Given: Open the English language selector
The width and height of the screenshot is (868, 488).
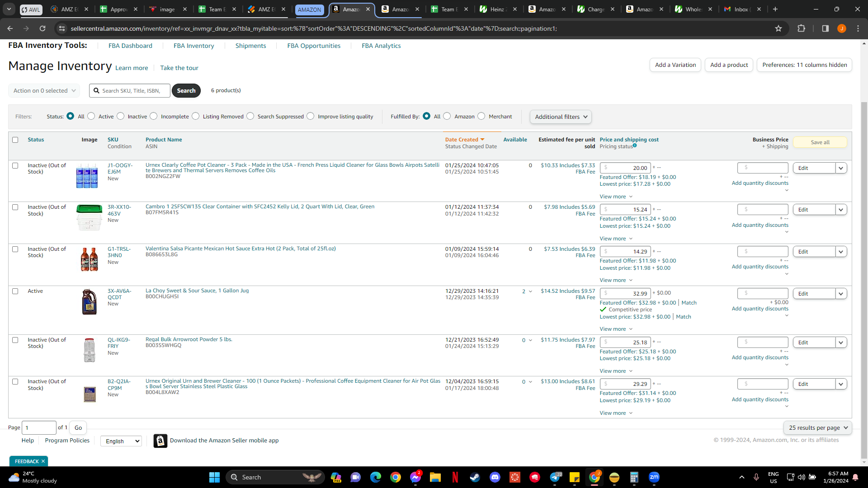Looking at the screenshot, I should click(x=121, y=441).
